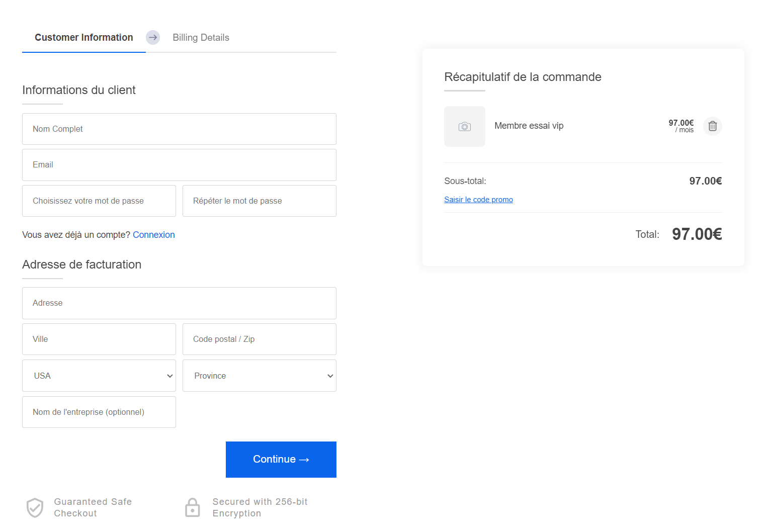The height and width of the screenshot is (532, 774).
Task: Click the Ville text field
Action: click(99, 339)
